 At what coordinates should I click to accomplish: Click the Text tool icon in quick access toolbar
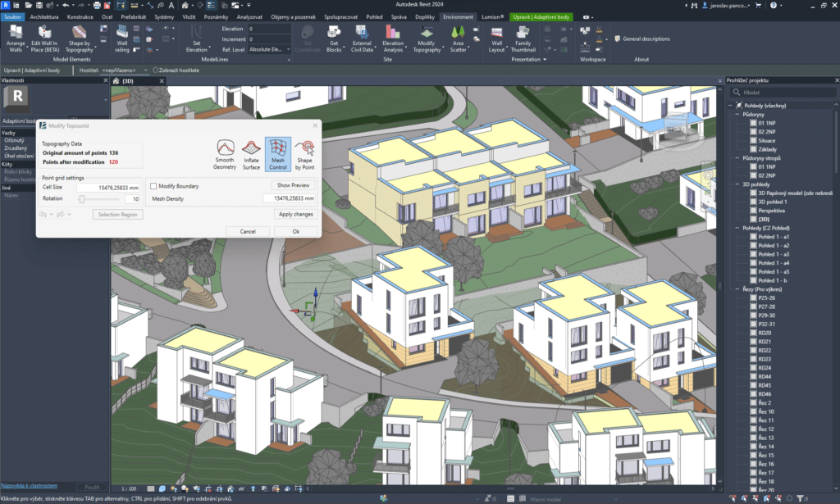(171, 6)
